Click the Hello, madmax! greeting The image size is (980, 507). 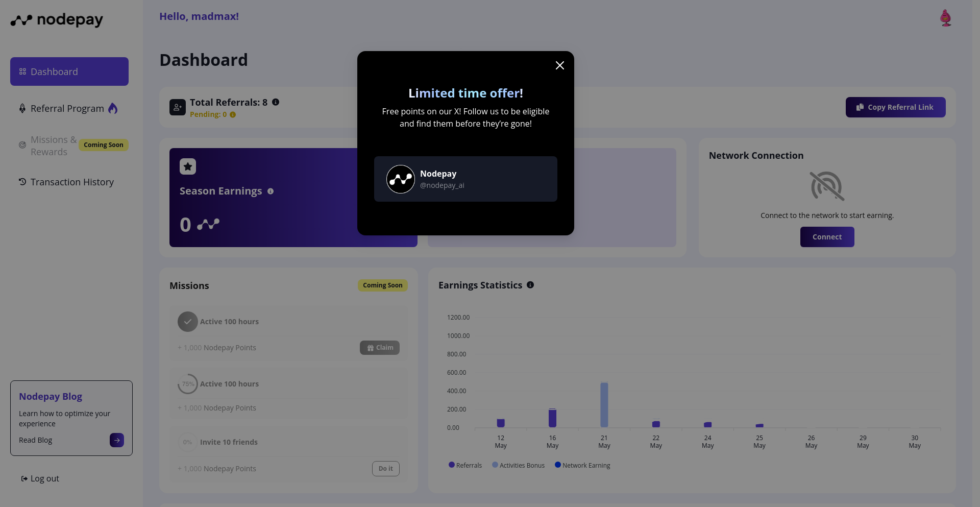[x=199, y=16]
